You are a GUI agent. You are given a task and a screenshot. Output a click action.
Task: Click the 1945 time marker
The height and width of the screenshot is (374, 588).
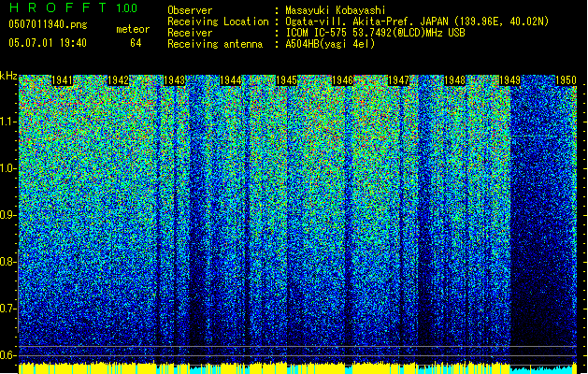pos(286,80)
